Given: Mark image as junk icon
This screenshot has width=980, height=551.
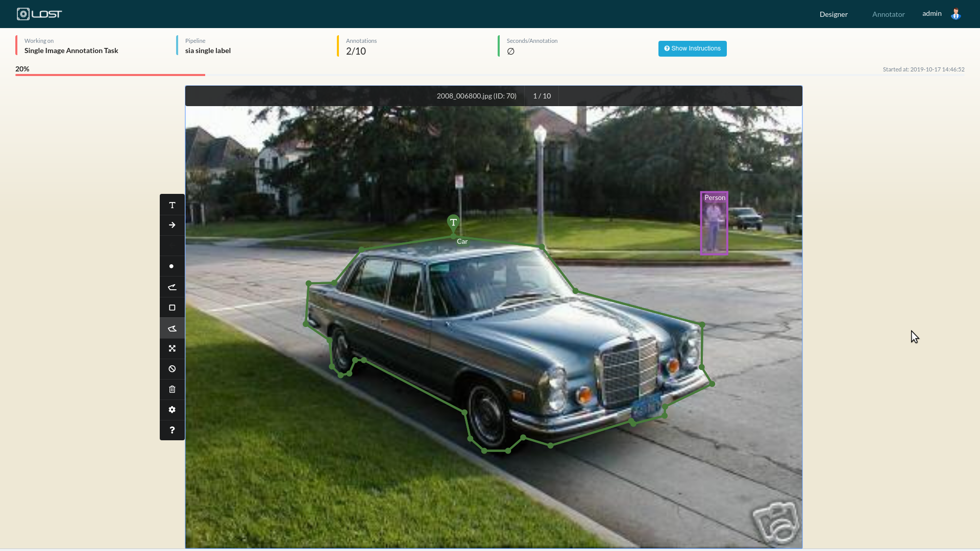Looking at the screenshot, I should (x=172, y=369).
